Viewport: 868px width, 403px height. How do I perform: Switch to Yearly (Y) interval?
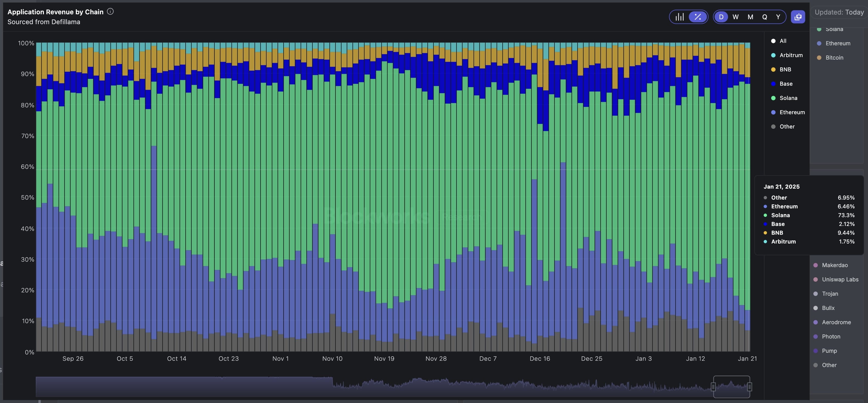pyautogui.click(x=778, y=17)
